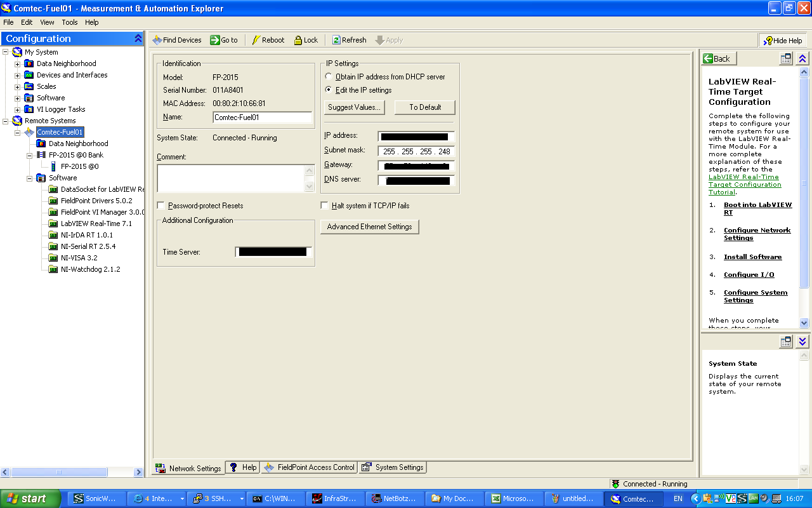Select NI-VISA 3.2 icon
Viewport: 812px width, 508px height.
pos(53,258)
